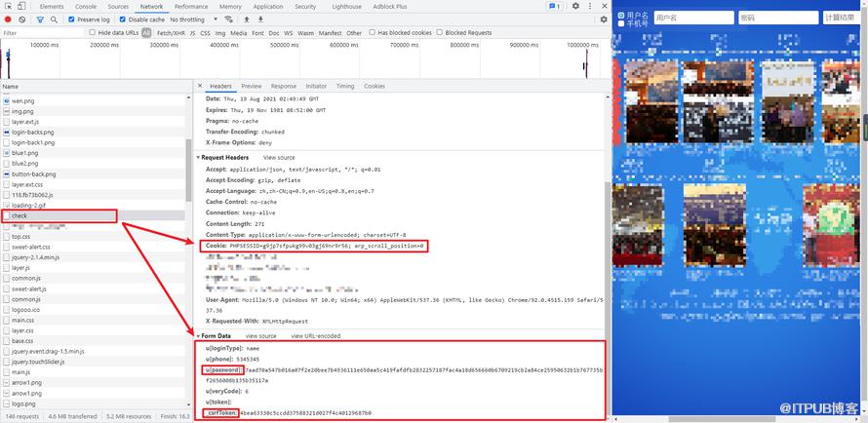Click login-backs.png file icon
Image resolution: width=868 pixels, height=423 pixels.
[7, 133]
